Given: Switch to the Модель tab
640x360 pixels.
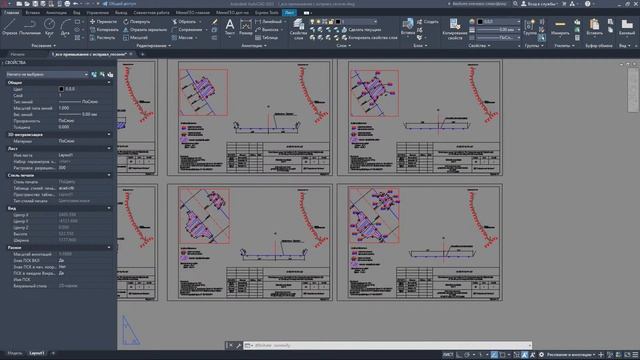Looking at the screenshot, I should 15,353.
